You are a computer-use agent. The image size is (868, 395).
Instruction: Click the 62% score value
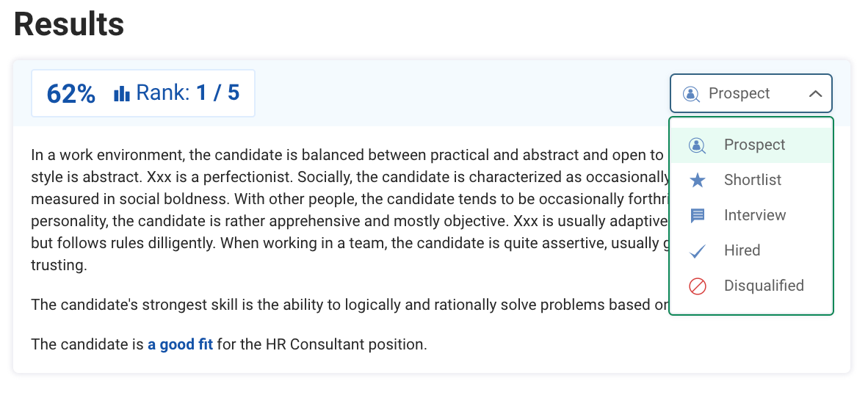[70, 94]
